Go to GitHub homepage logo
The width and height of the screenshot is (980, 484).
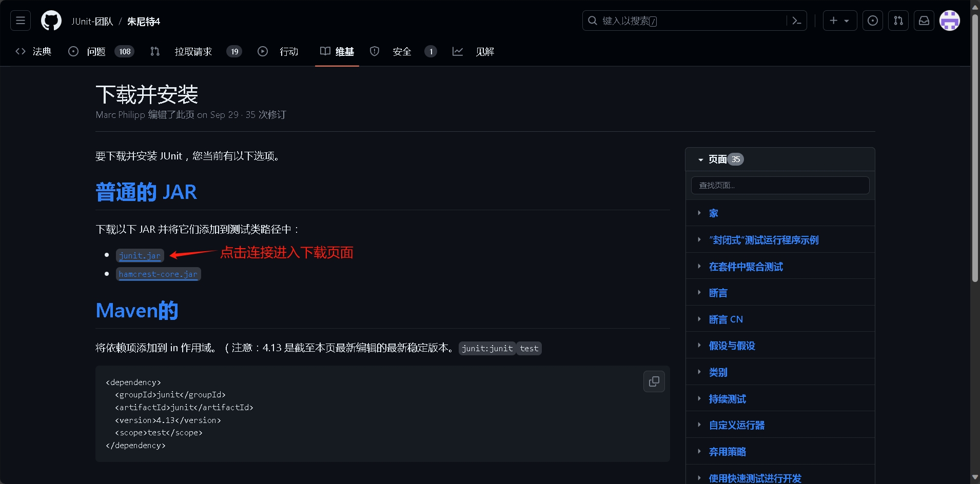pos(51,21)
